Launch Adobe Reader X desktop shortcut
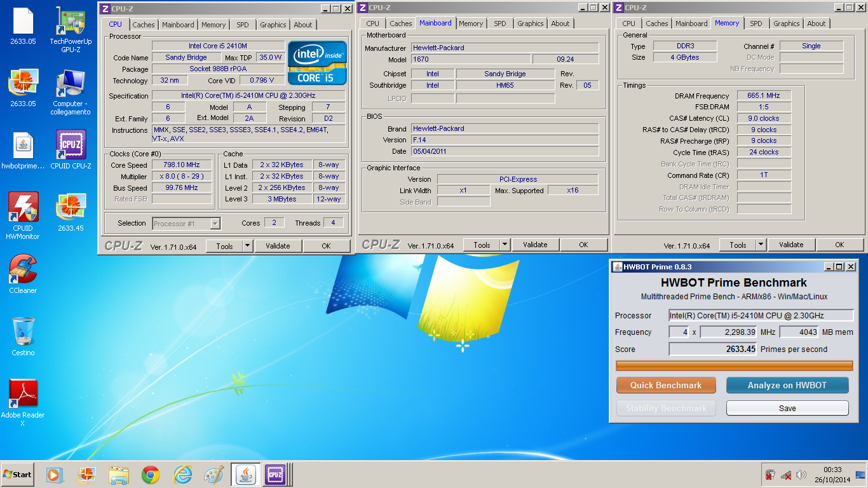 click(23, 403)
